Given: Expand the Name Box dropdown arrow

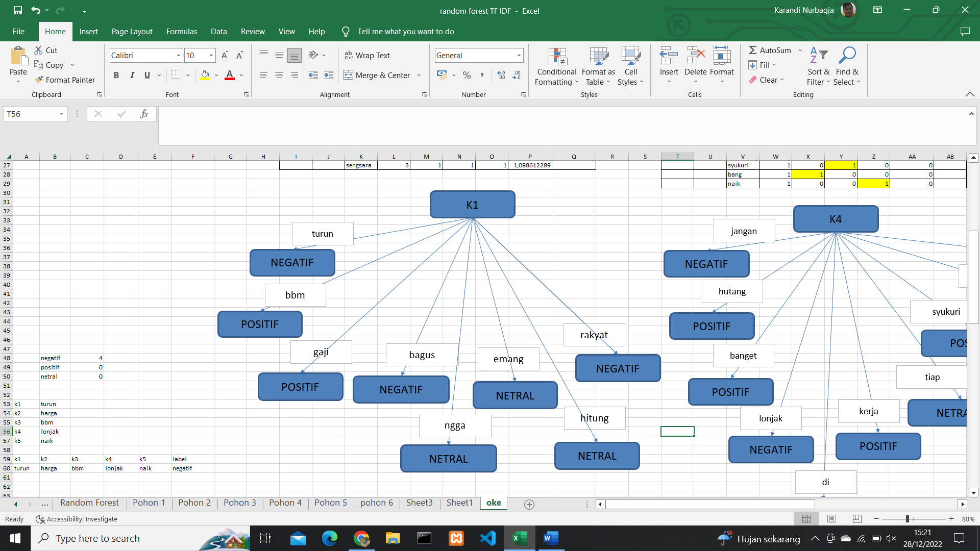Looking at the screenshot, I should tap(61, 114).
